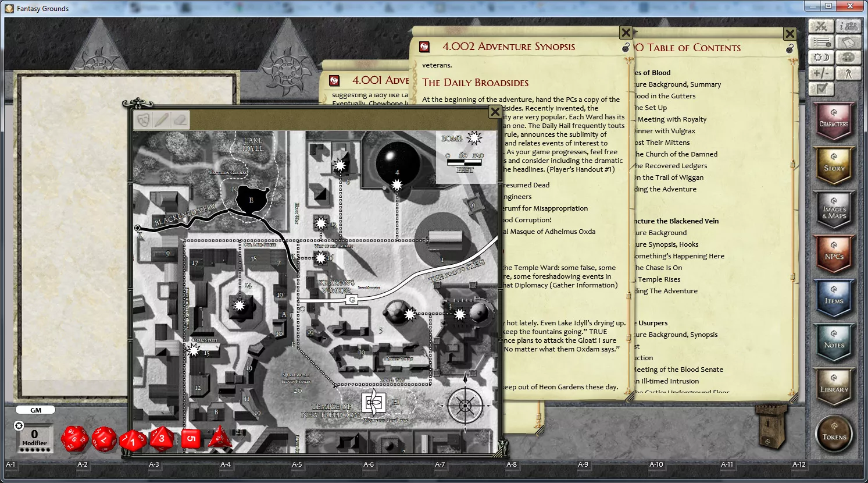This screenshot has height=483, width=868.
Task: Open 'Meeting of the Blood Senate' link
Action: pyautogui.click(x=678, y=370)
